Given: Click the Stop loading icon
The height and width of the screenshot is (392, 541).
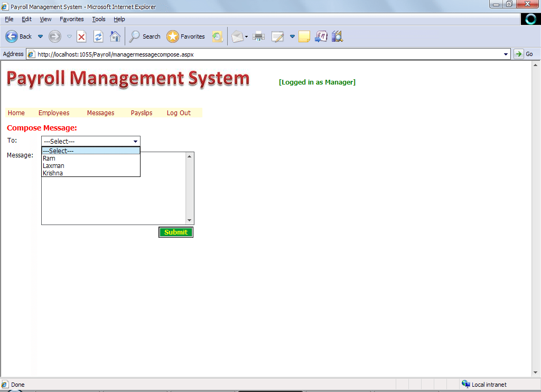Looking at the screenshot, I should (81, 36).
